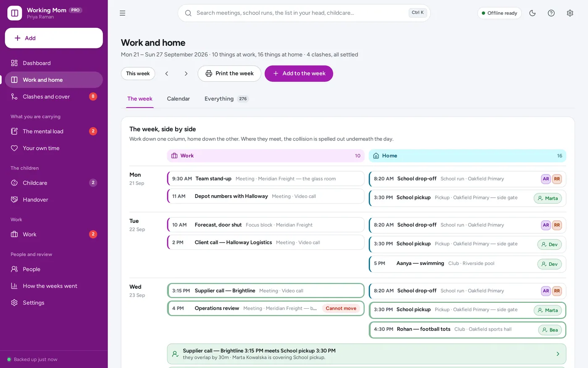This screenshot has width=588, height=368.
Task: Click the Home column header
Action: coord(467,156)
